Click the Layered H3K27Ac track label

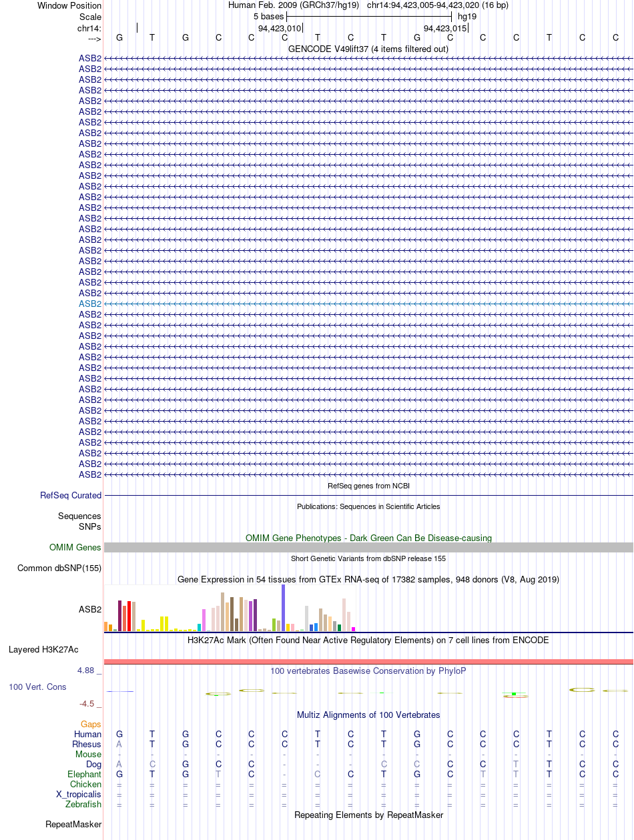tap(43, 649)
